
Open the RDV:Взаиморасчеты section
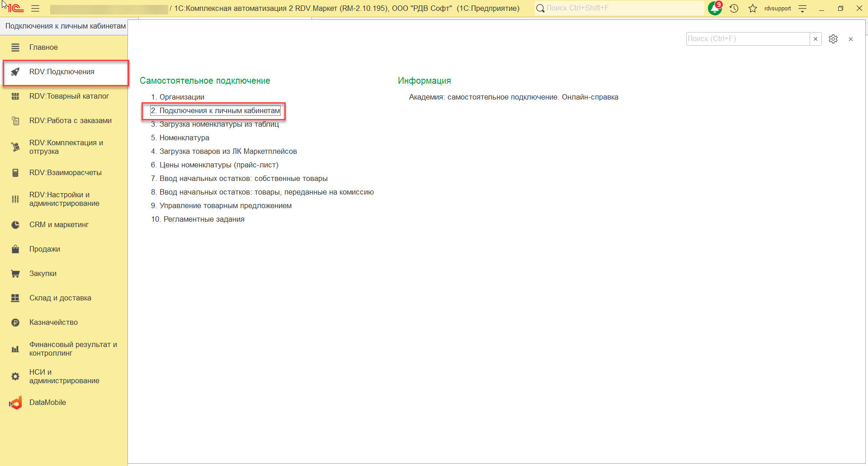pos(66,173)
